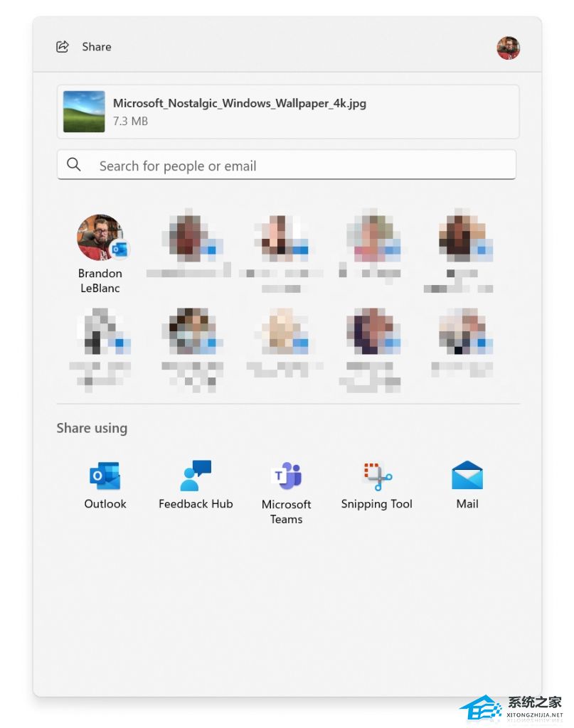This screenshot has width=574, height=728.
Task: Click the Microsoft_Nostalgic_Windows_Wallpaper_4k.jpg file name
Action: [240, 103]
